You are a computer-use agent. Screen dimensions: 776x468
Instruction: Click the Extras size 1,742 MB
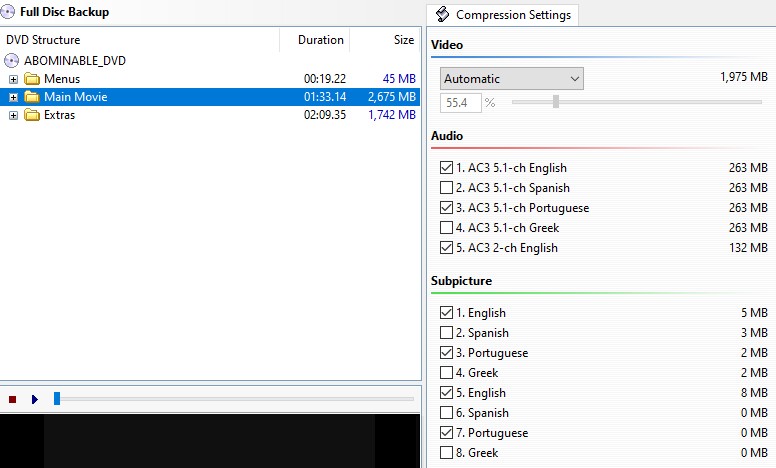pos(392,115)
